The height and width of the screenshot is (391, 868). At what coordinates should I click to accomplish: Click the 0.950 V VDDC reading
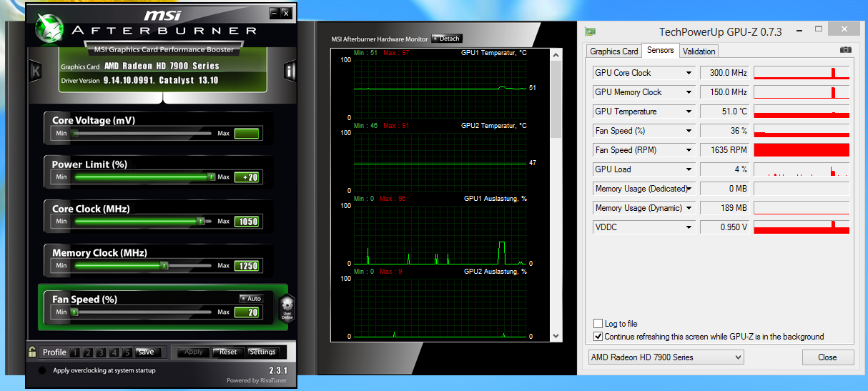tap(724, 227)
